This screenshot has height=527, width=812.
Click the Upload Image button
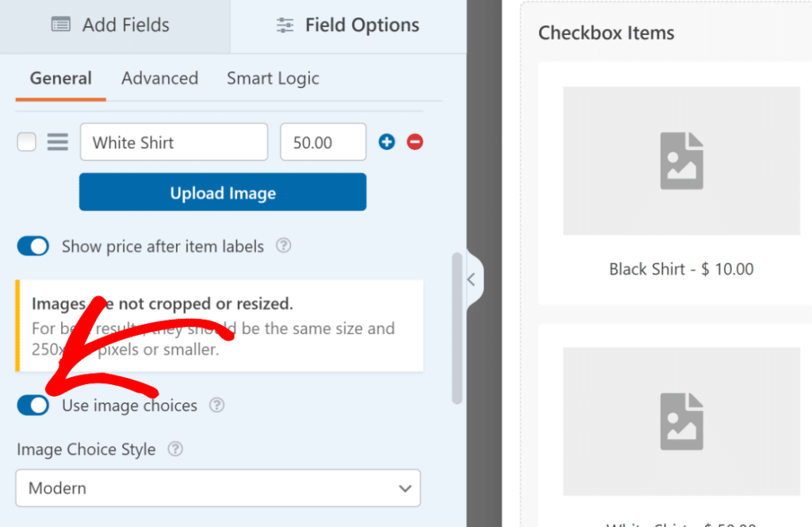click(222, 192)
